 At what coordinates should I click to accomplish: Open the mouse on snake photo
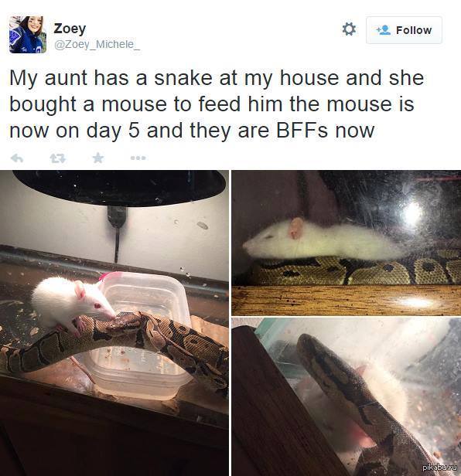click(x=114, y=323)
